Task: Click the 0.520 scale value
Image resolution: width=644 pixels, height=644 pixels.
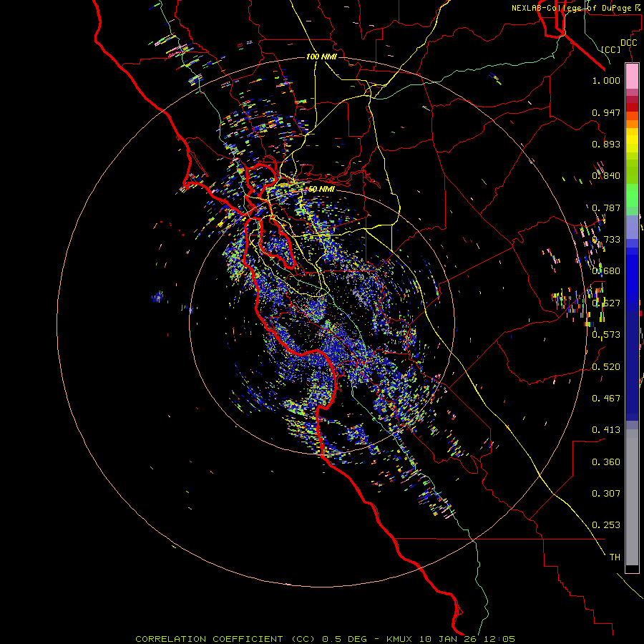Action: [606, 367]
